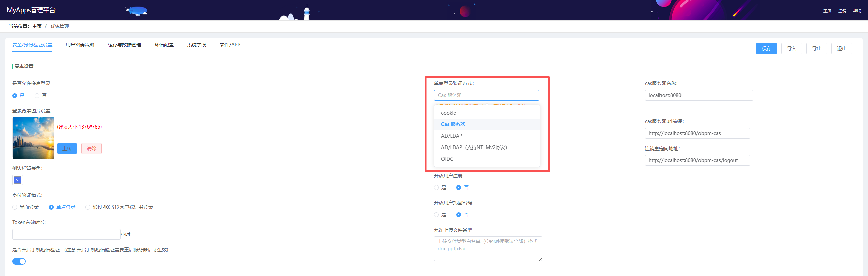Click the Token有效时长 input field

pyautogui.click(x=66, y=234)
